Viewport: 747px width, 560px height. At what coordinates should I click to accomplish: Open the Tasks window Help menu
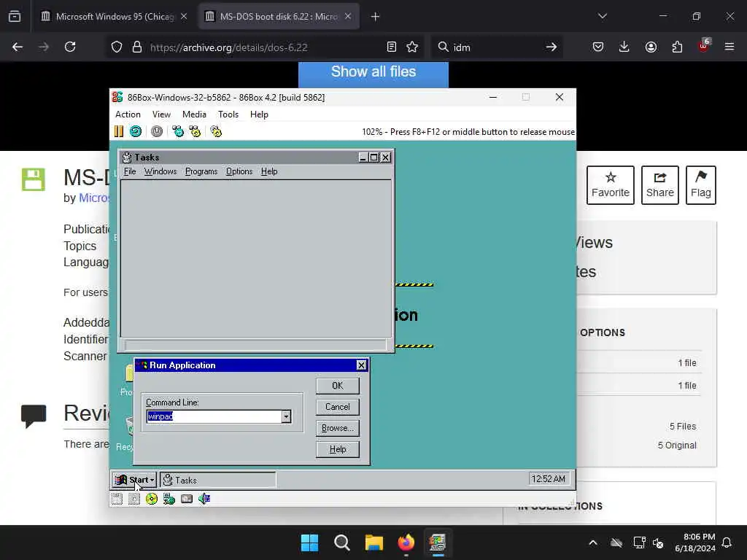point(269,171)
